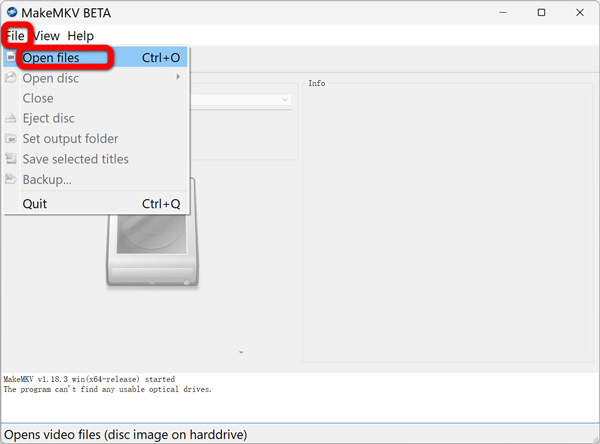Screen dimensions: 600x444
Task: Choose the Backup... menu entry
Action: [95, 179]
